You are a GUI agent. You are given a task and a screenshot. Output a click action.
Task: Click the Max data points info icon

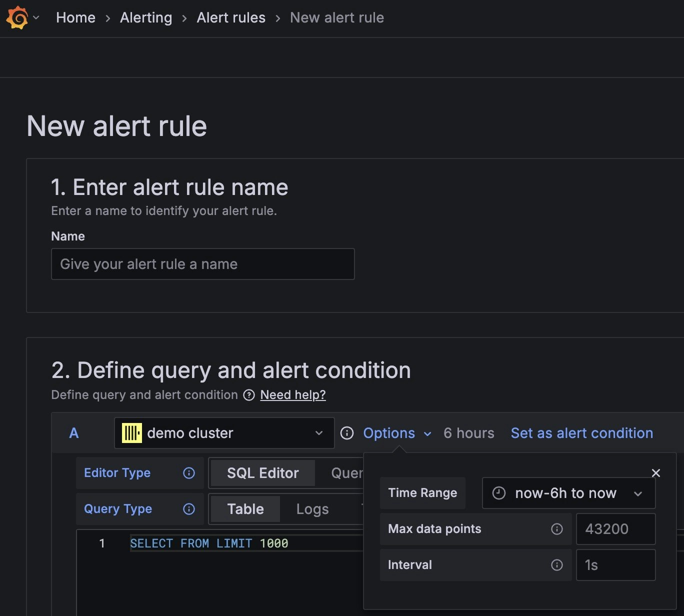click(x=557, y=529)
